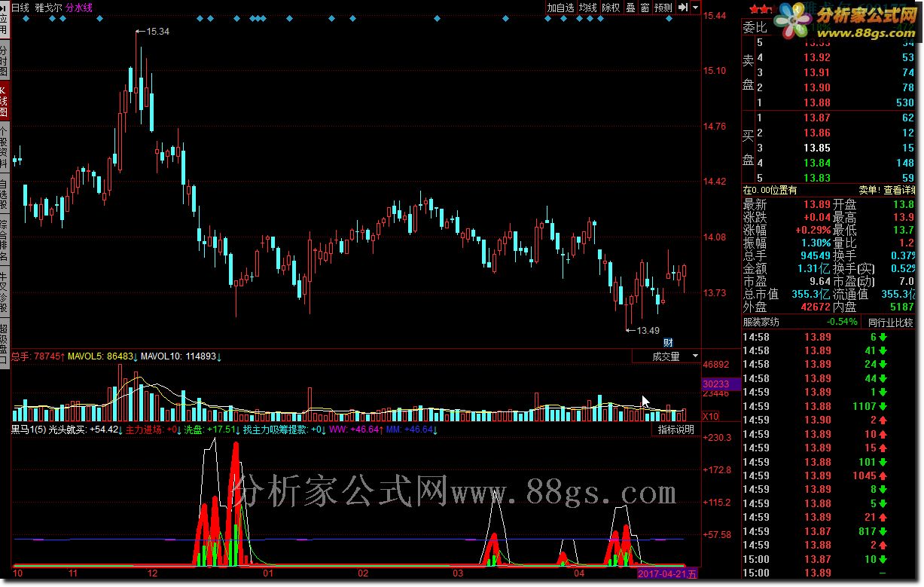
Task: Open the 自选报 sidebar tab
Action: pyautogui.click(x=4, y=193)
